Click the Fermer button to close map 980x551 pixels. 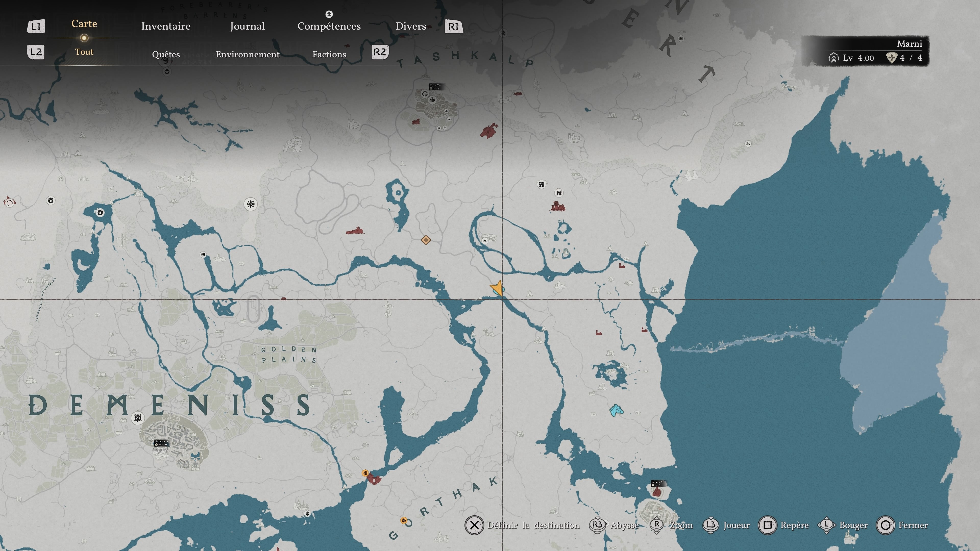(902, 525)
